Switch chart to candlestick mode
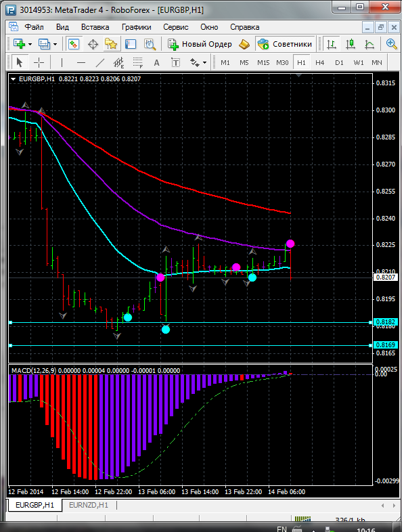The width and height of the screenshot is (406, 532). pyautogui.click(x=351, y=44)
